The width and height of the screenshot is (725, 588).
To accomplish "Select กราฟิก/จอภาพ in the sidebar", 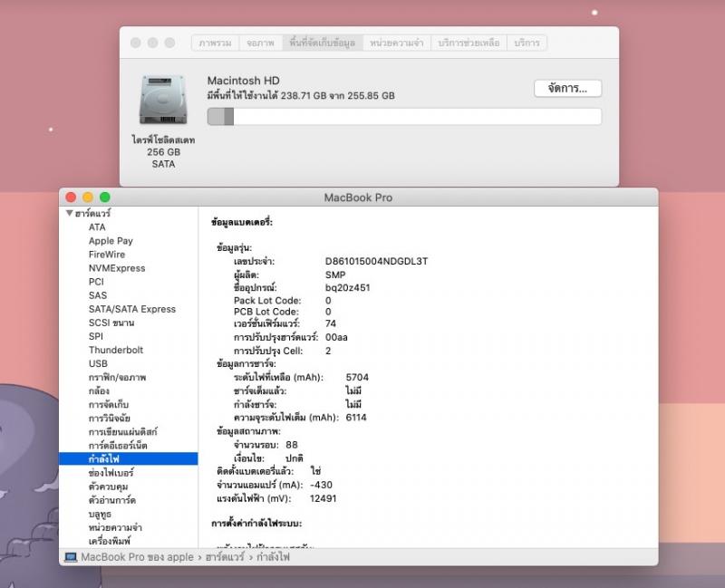I will point(118,377).
